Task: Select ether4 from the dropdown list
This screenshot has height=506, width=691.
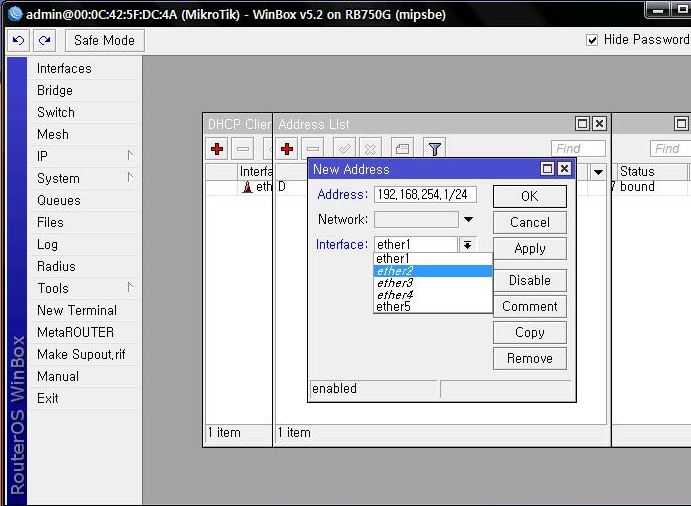Action: point(433,295)
